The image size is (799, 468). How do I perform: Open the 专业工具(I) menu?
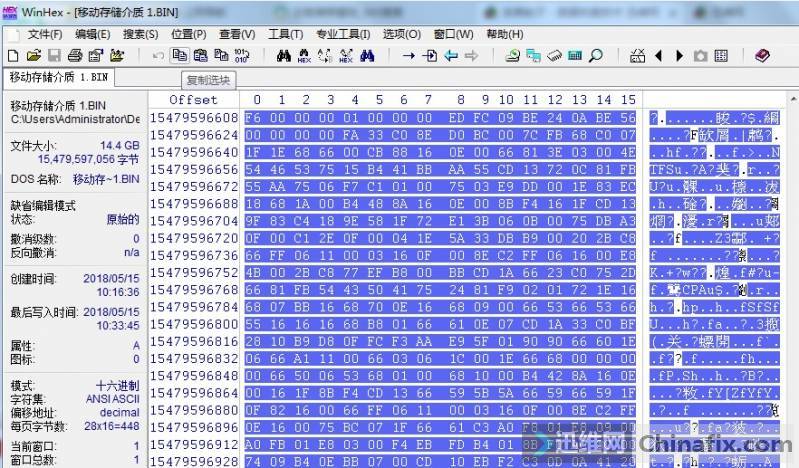click(343, 34)
